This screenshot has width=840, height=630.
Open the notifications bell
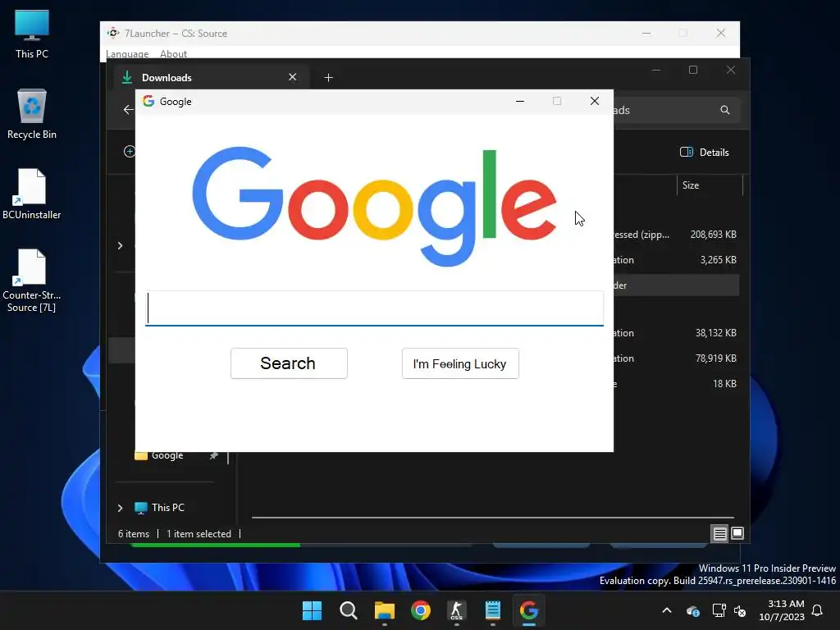817,610
